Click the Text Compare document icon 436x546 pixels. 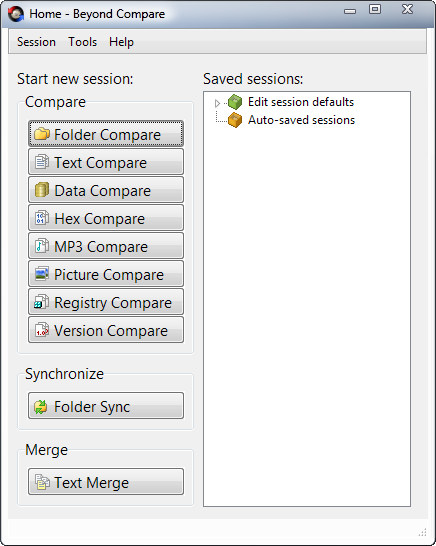(42, 162)
